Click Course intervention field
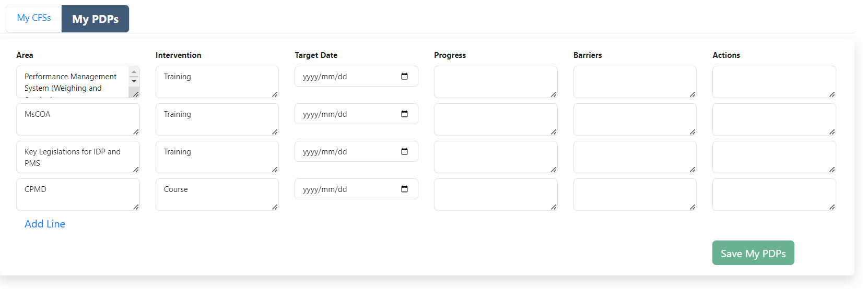The height and width of the screenshot is (289, 868). (217, 195)
